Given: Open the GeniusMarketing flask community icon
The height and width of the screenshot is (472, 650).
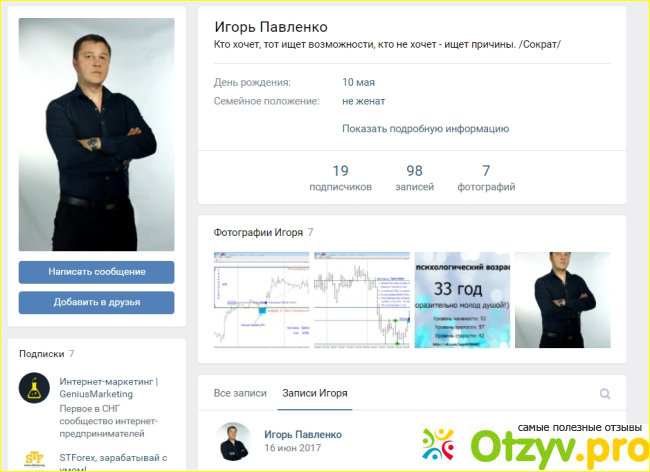Looking at the screenshot, I should [34, 388].
